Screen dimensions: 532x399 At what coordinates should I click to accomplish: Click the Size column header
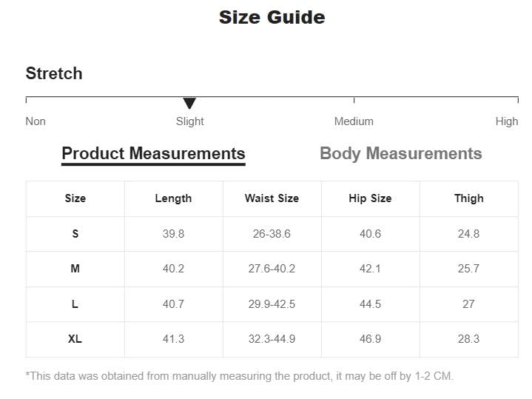[x=75, y=198]
